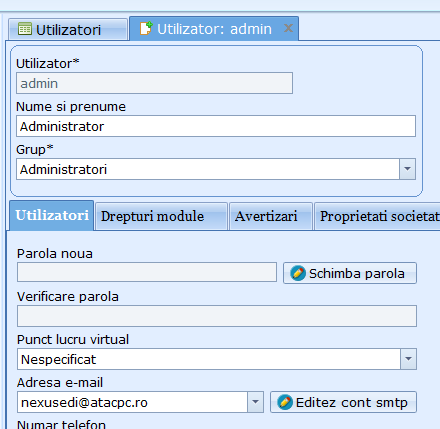Viewport: 440px width, 429px height.
Task: Expand the Adresa e-mail dropdown arrow
Action: [255, 402]
